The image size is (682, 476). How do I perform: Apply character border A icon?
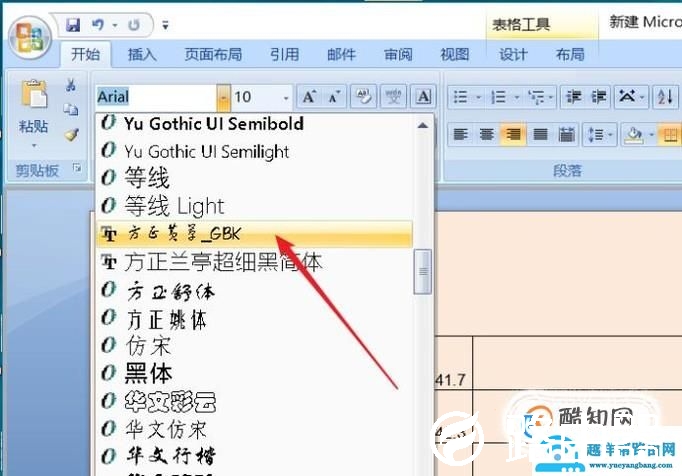pyautogui.click(x=423, y=97)
